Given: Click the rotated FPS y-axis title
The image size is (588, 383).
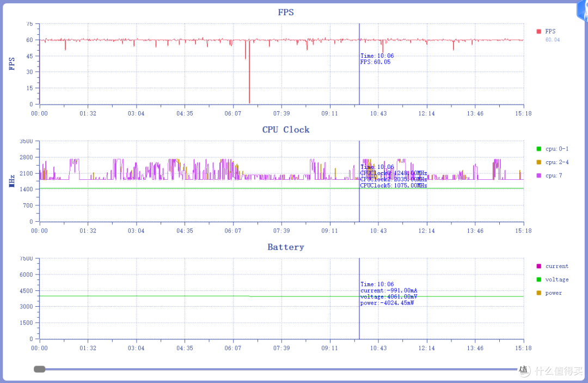Looking at the screenshot, I should [12, 64].
